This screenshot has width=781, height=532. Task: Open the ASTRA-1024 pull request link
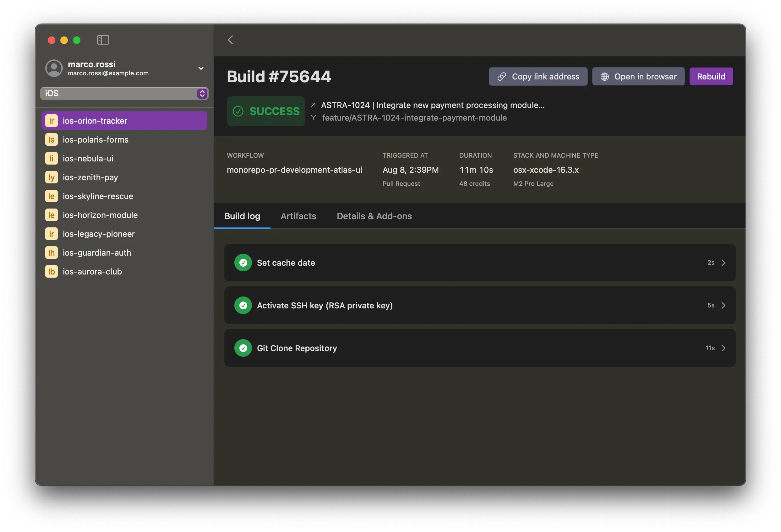433,105
